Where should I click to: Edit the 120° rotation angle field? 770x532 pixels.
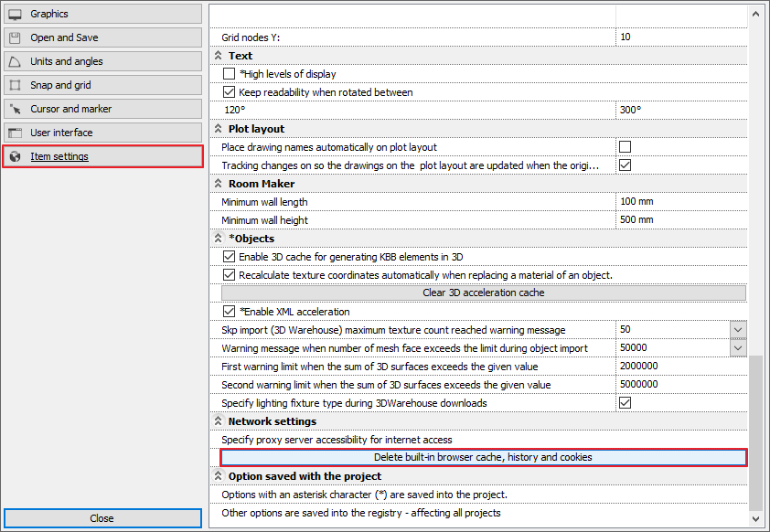coord(413,110)
